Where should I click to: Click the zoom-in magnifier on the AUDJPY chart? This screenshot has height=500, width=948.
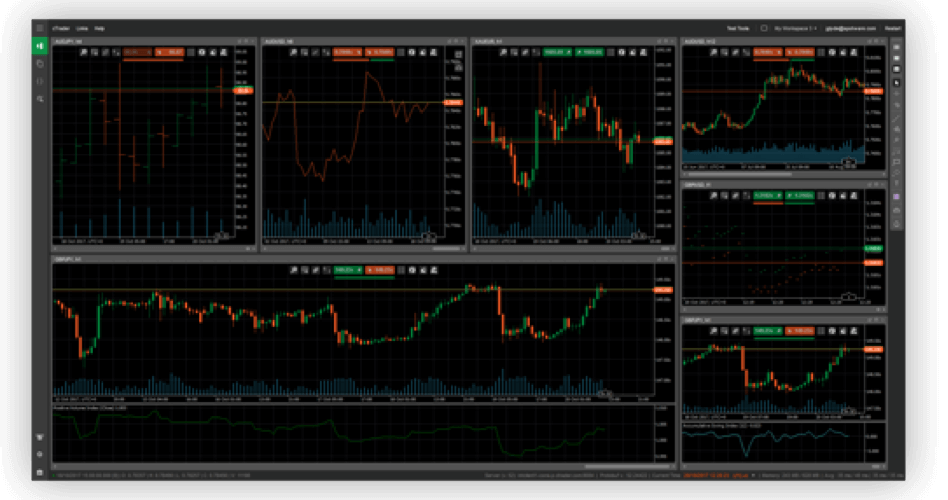coord(83,50)
